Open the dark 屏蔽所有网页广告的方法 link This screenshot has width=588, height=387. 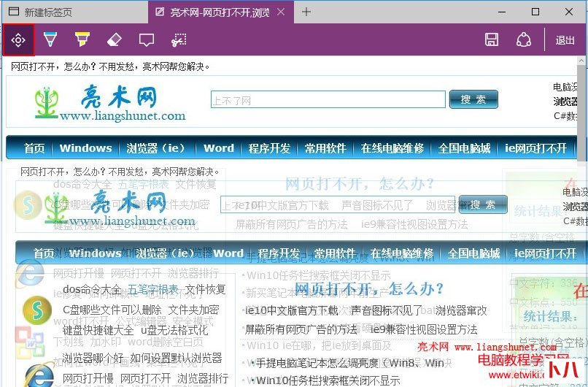(301, 329)
